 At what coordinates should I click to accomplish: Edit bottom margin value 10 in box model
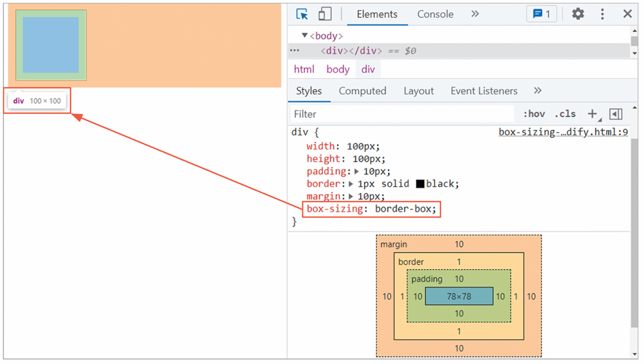coord(459,348)
